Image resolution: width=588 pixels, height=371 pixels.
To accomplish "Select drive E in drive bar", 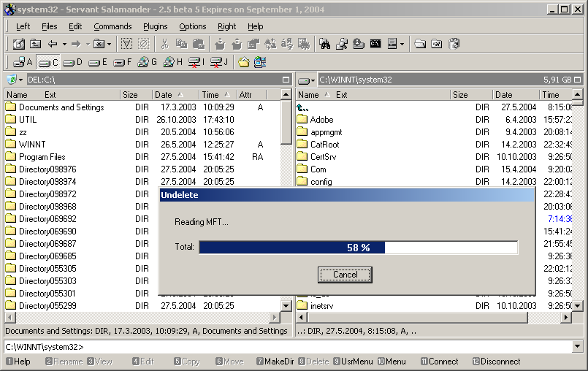I will click(97, 62).
